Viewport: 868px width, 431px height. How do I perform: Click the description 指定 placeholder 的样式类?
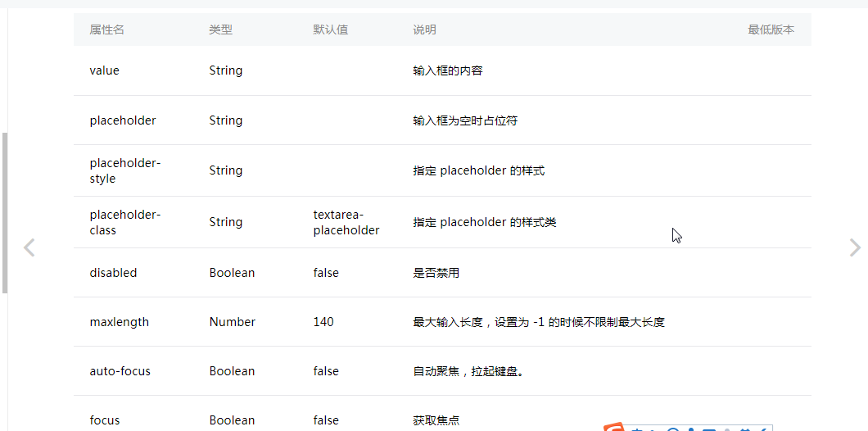tap(485, 222)
